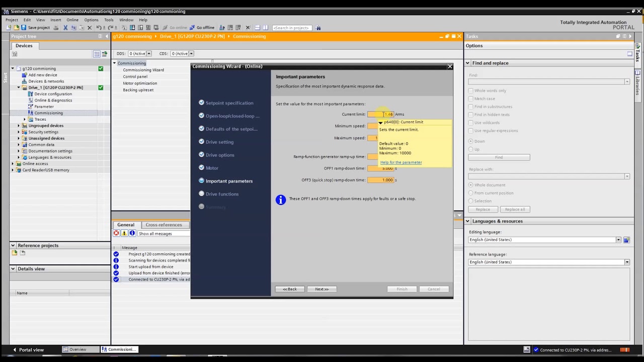Image resolution: width=644 pixels, height=362 pixels.
Task: Open the Options menu
Action: tap(91, 20)
